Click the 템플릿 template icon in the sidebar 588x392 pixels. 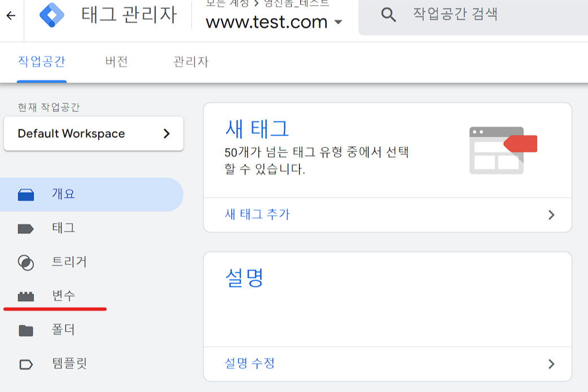click(26, 364)
